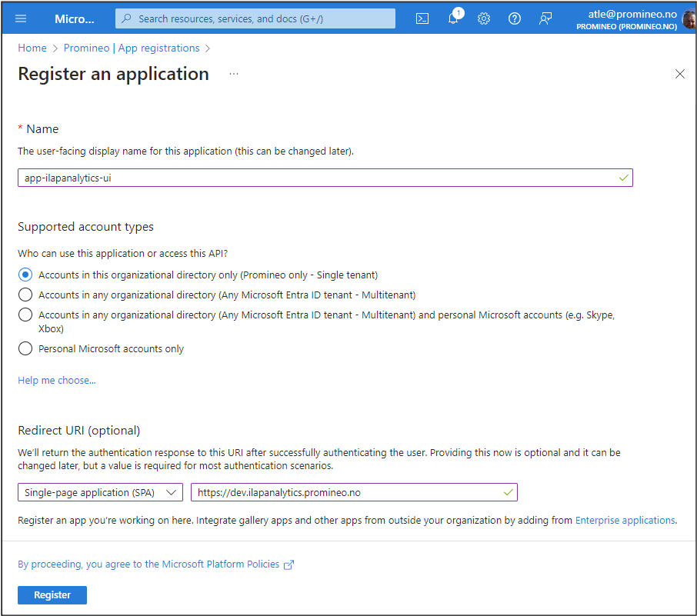Open the Help me choose link

pyautogui.click(x=56, y=381)
